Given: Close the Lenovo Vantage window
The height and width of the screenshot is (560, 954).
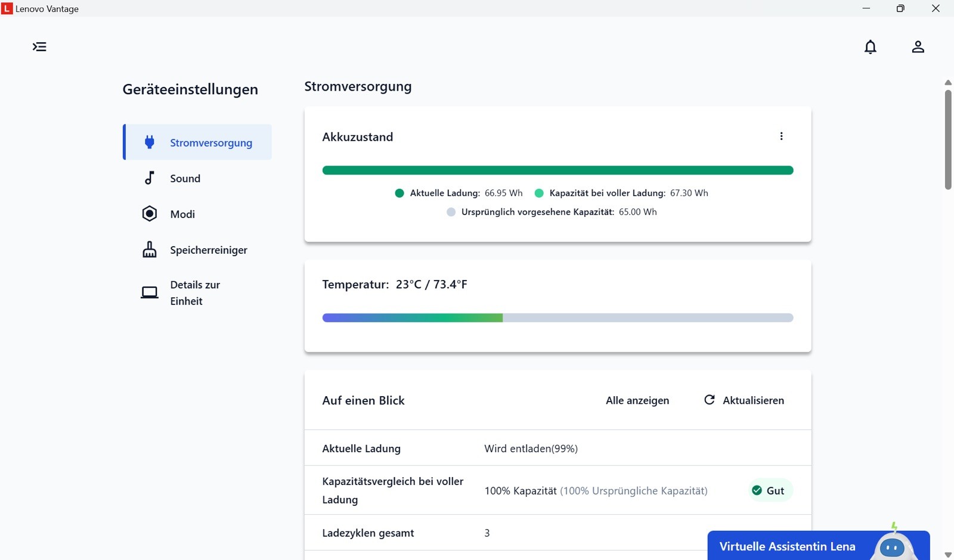Looking at the screenshot, I should pyautogui.click(x=936, y=8).
